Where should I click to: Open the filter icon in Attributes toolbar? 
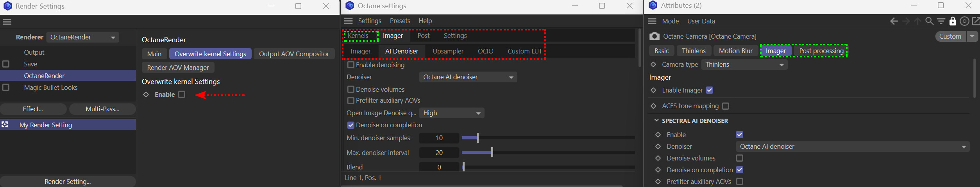click(x=941, y=21)
